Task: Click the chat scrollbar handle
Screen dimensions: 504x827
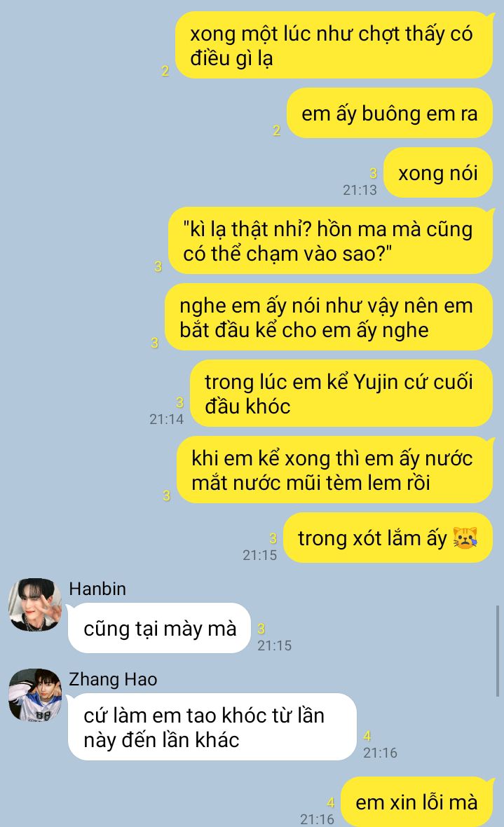Action: [497, 651]
